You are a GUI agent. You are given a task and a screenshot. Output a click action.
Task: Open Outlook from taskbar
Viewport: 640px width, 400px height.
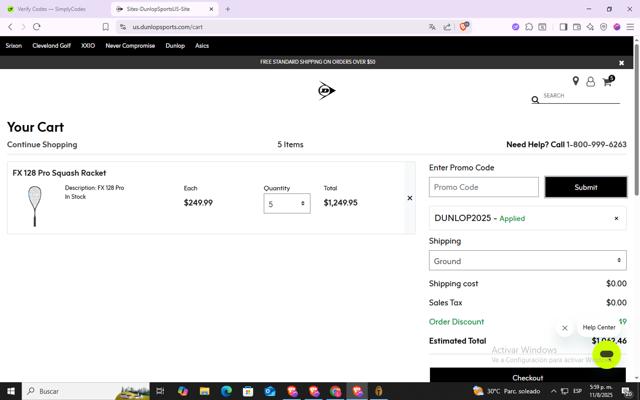[270, 391]
